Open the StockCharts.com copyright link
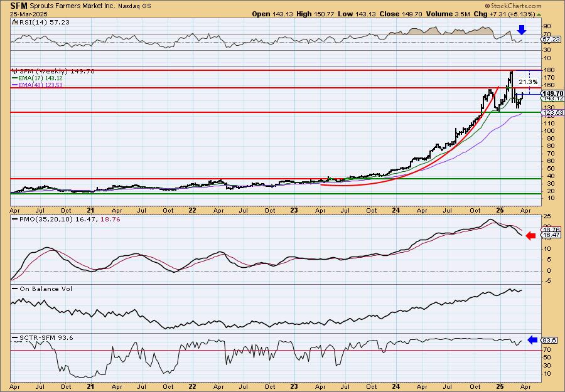Screen dimensions: 565x392 point(513,6)
